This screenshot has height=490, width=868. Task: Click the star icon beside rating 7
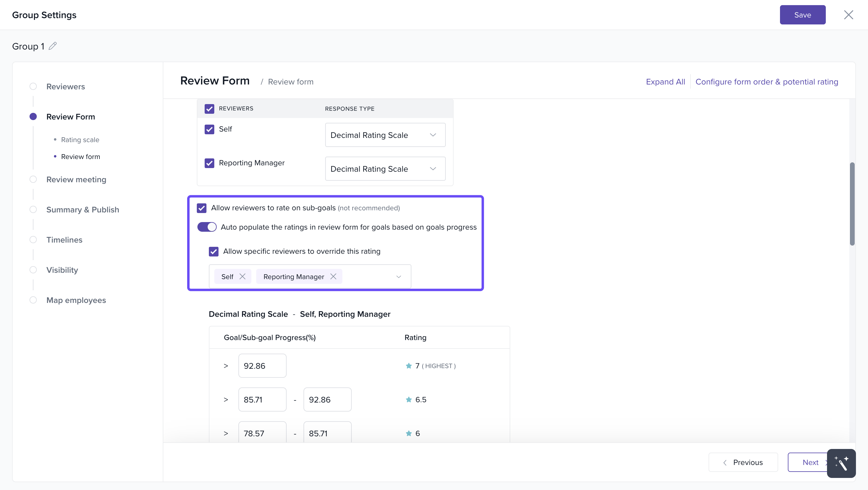[x=409, y=366]
